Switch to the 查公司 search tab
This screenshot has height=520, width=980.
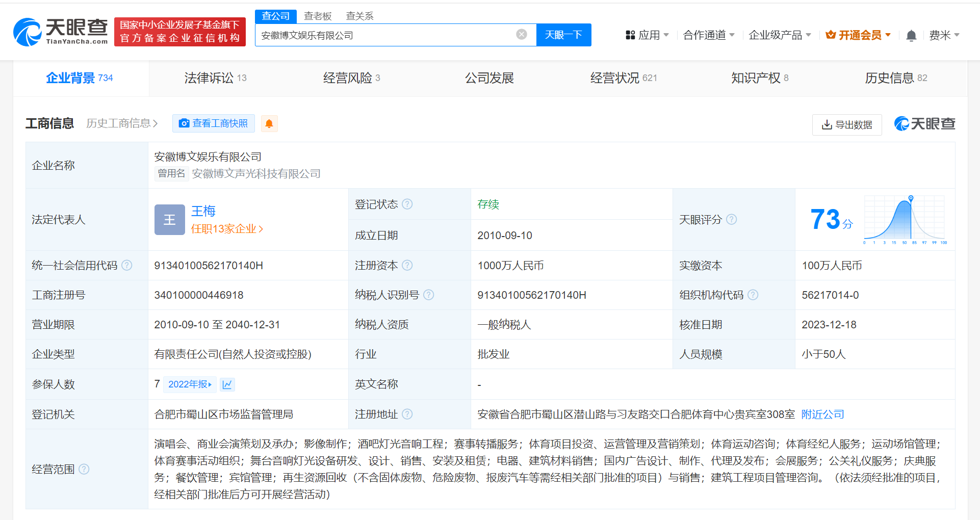coord(275,16)
